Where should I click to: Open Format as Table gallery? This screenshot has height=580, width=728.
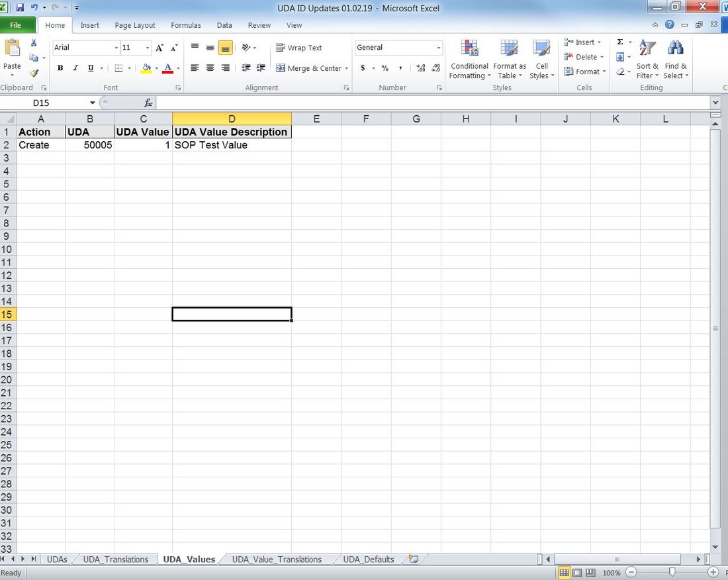coord(510,59)
